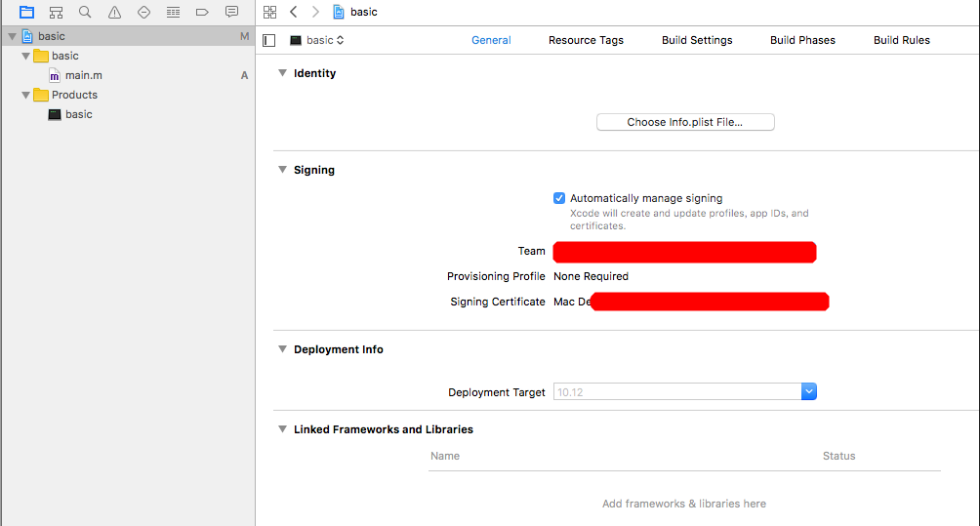Screen dimensions: 980x526
Task: Open the Source Control navigator icon
Action: tap(56, 13)
